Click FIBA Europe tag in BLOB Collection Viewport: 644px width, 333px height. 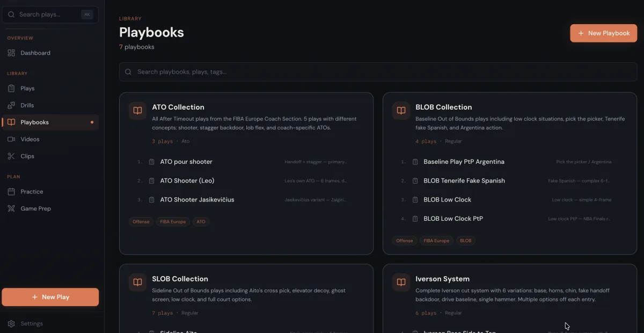[436, 241]
